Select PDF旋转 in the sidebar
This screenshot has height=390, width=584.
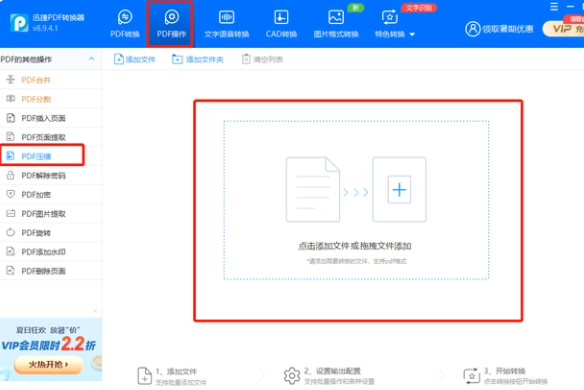tap(51, 232)
